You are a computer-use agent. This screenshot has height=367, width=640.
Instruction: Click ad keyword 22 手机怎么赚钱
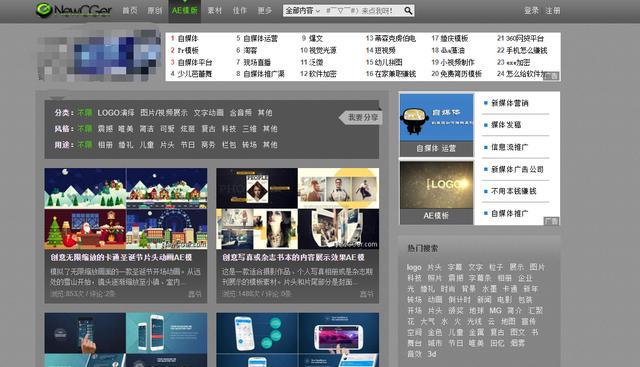(x=527, y=50)
